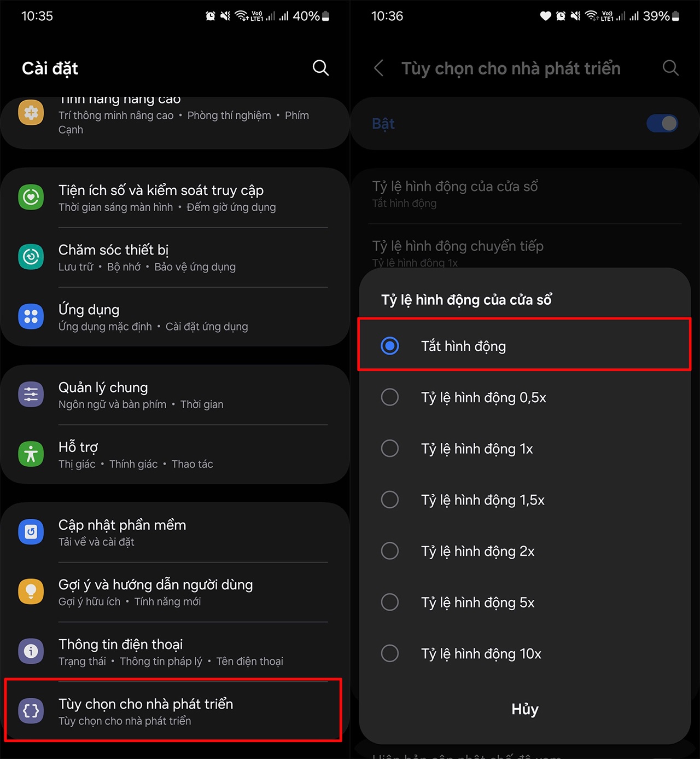Select Tắt hình động radio option

click(x=524, y=346)
